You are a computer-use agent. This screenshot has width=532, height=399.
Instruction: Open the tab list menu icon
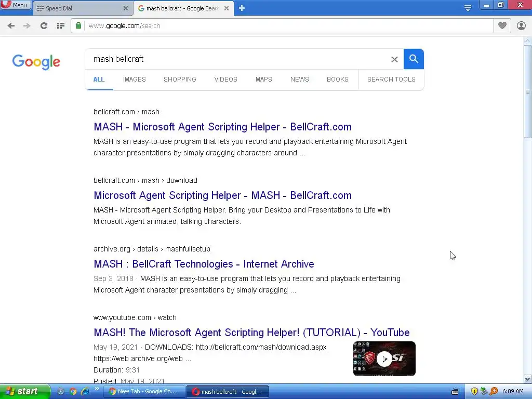point(468,8)
